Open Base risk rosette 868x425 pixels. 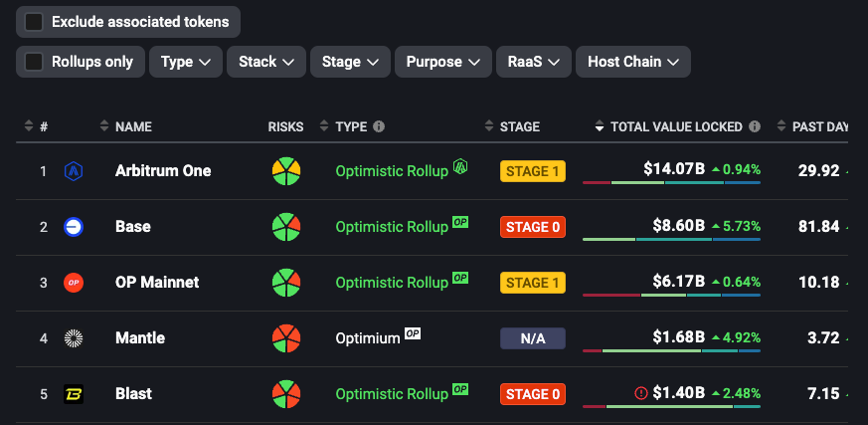pos(286,227)
